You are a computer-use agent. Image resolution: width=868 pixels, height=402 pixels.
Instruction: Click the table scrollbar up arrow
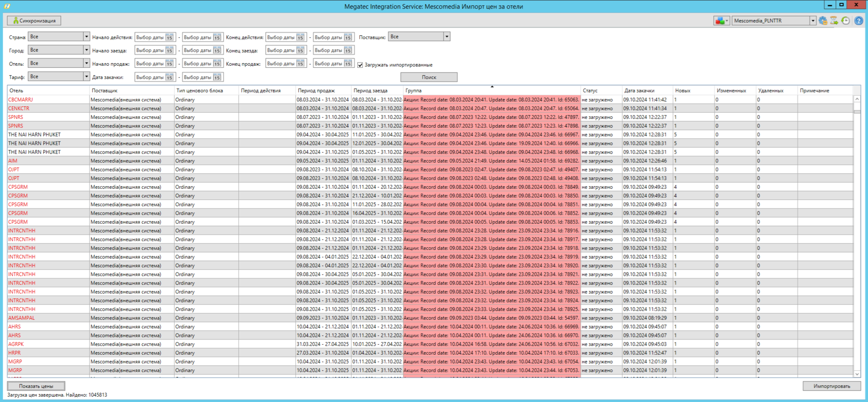(x=857, y=99)
